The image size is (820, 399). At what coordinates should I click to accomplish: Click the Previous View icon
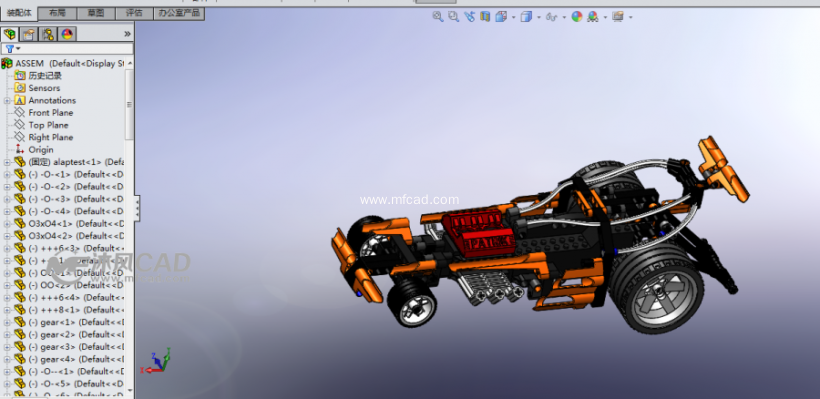tap(469, 17)
